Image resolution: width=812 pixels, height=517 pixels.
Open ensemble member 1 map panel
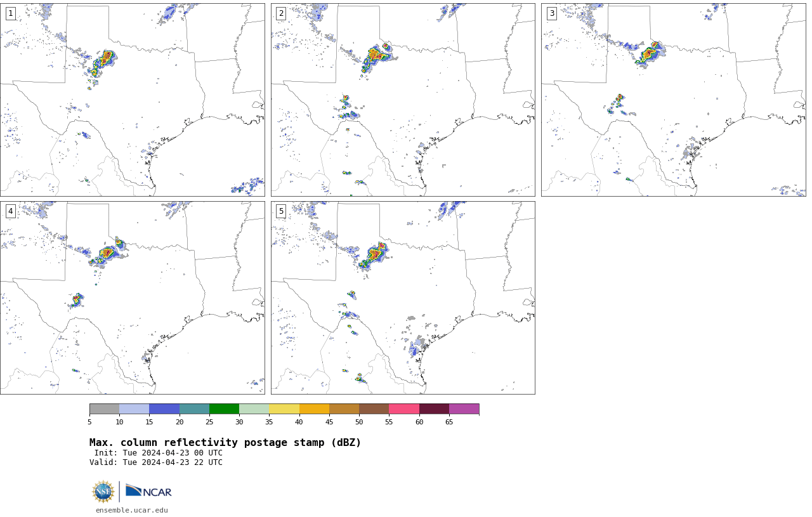point(133,100)
